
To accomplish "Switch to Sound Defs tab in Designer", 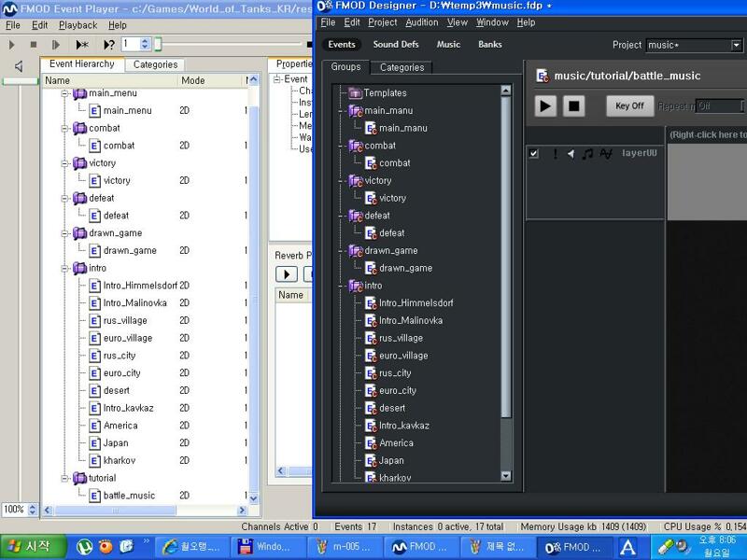I will point(396,44).
